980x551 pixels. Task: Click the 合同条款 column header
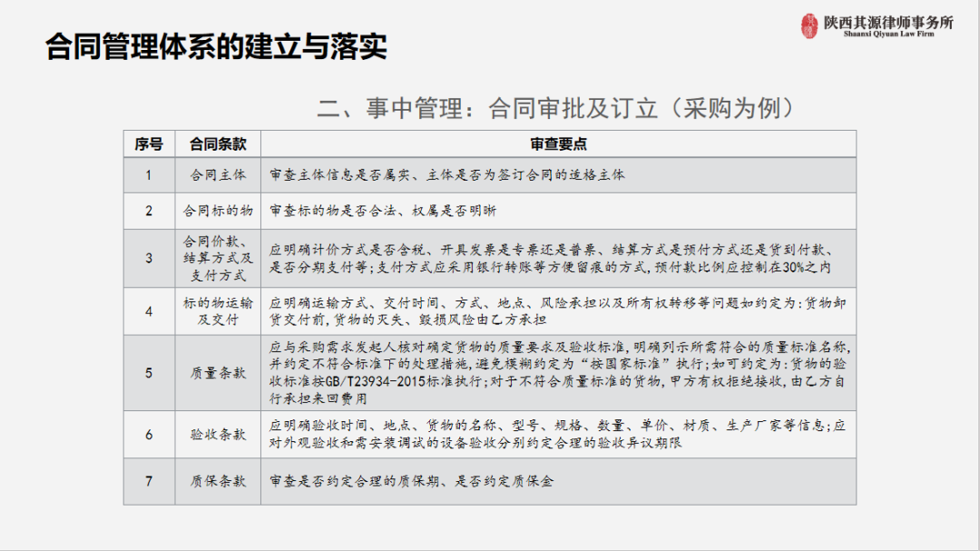tap(218, 143)
